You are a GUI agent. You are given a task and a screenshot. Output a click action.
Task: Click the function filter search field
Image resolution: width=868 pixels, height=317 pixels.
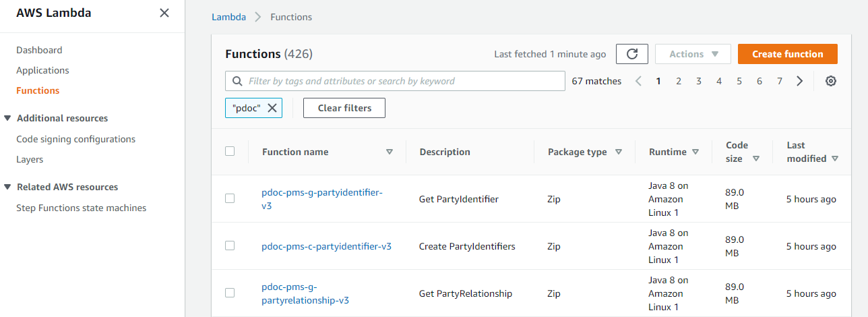(x=398, y=81)
